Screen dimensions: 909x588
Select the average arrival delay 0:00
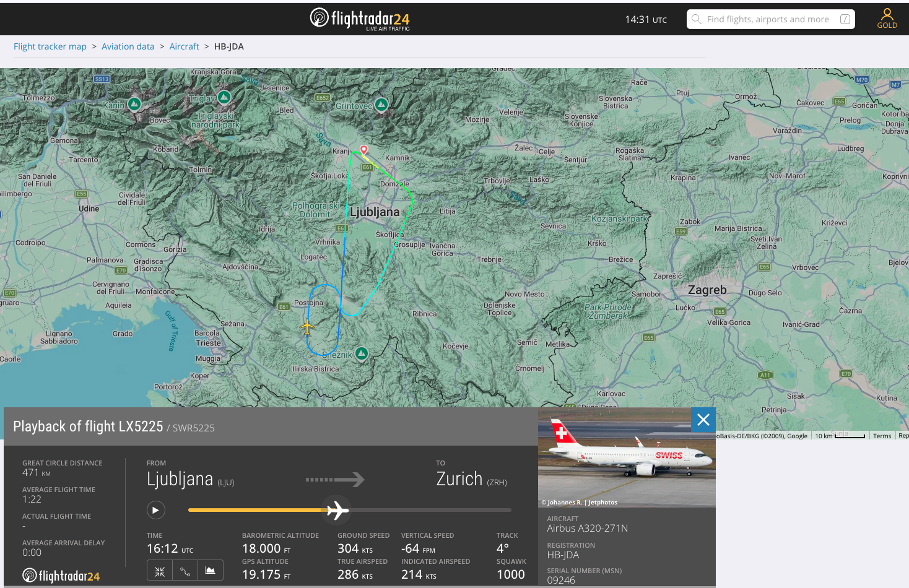(x=32, y=553)
